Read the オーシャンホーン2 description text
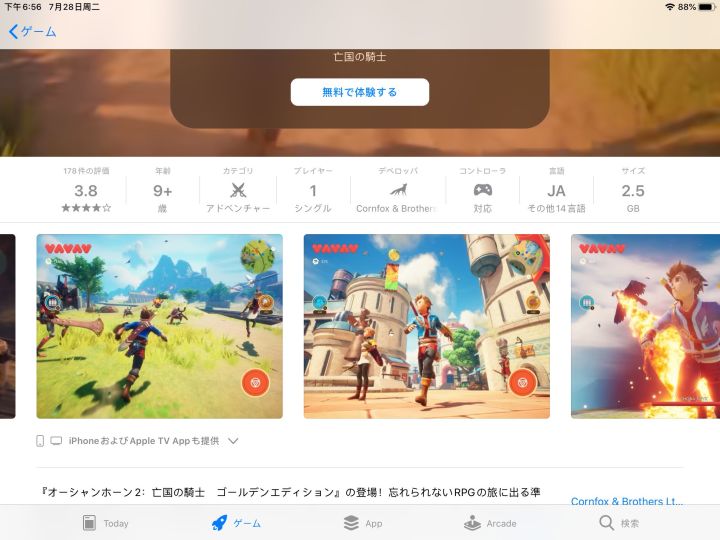The width and height of the screenshot is (720, 540). (x=291, y=492)
